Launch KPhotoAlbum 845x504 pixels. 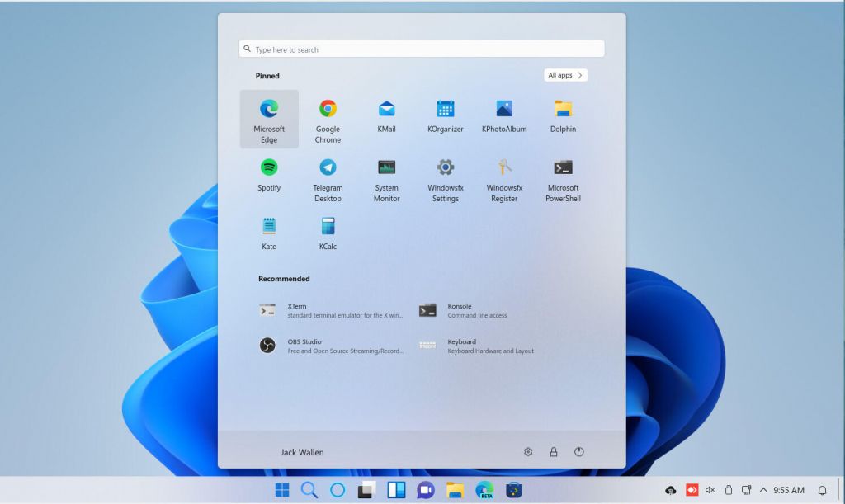click(x=503, y=115)
